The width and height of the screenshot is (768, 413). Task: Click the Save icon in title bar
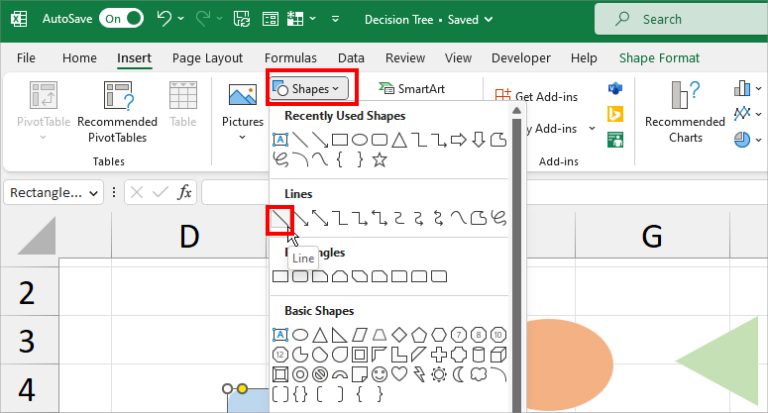pyautogui.click(x=241, y=19)
